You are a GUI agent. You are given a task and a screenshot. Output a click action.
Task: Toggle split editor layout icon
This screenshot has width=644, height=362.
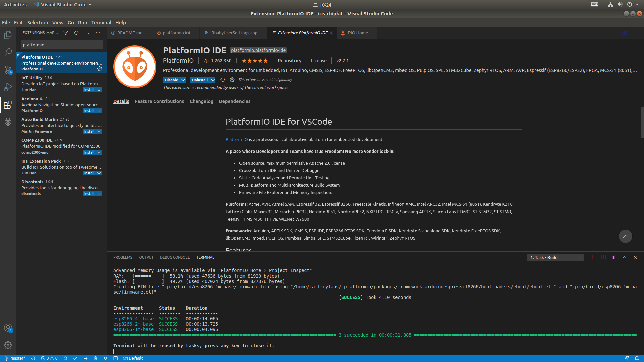pos(625,33)
